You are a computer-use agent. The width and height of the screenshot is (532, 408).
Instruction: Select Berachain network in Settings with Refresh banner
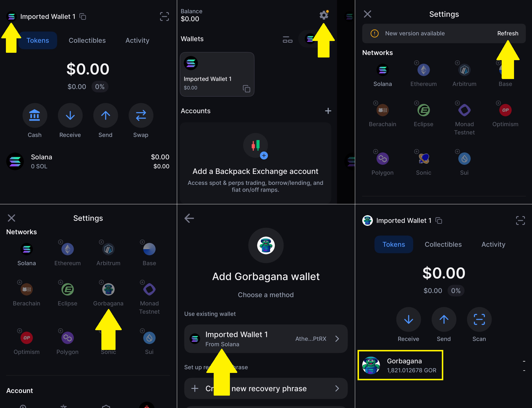[383, 110]
